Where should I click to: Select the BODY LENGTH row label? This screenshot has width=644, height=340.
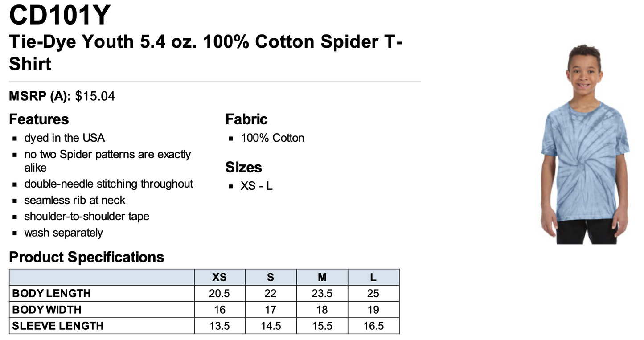click(51, 293)
